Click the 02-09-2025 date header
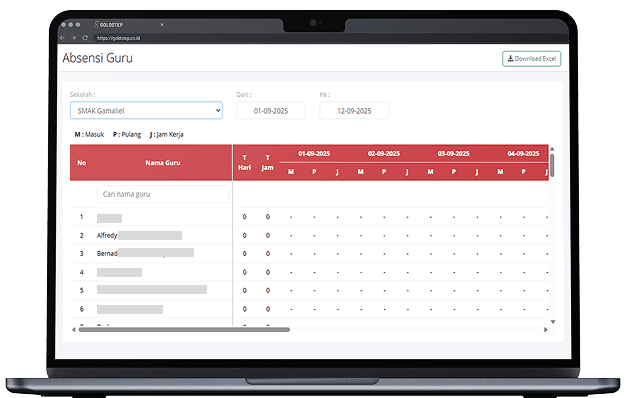 tap(384, 154)
